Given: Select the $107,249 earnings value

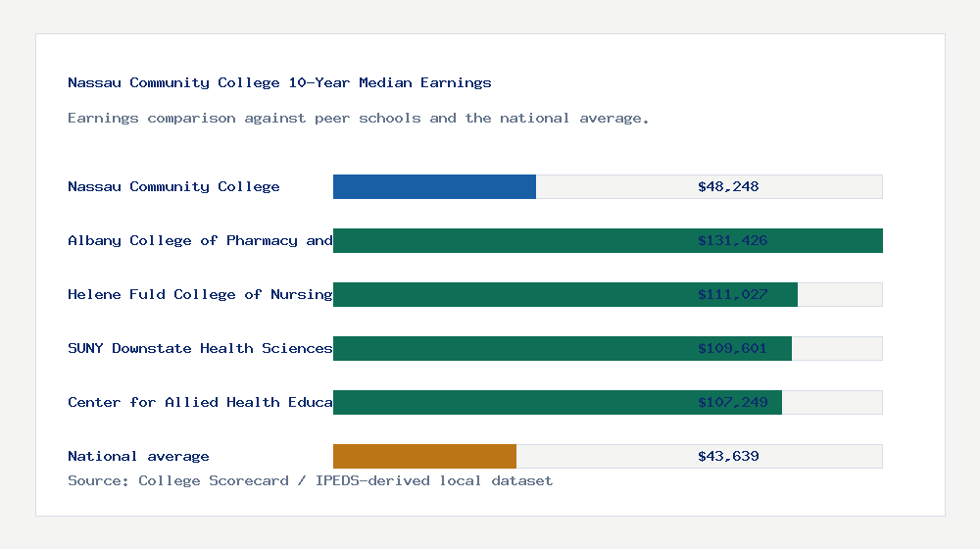Looking at the screenshot, I should [x=732, y=402].
